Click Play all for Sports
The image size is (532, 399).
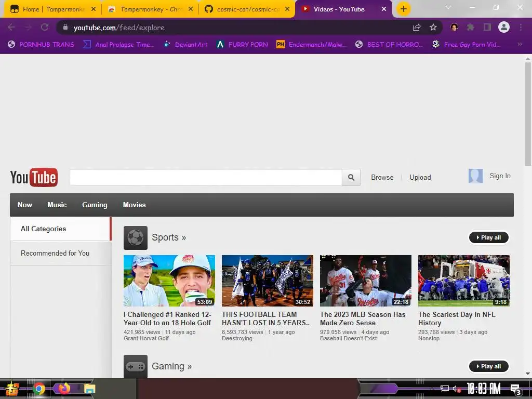pos(488,237)
